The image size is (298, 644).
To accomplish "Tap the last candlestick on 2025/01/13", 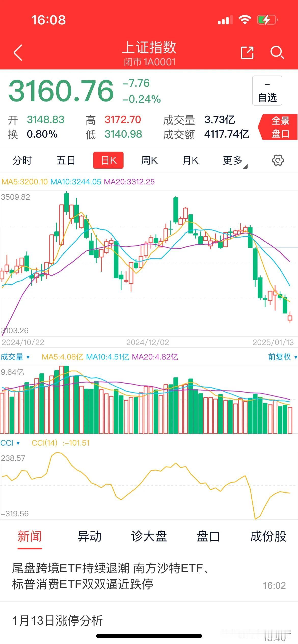I will pyautogui.click(x=290, y=317).
